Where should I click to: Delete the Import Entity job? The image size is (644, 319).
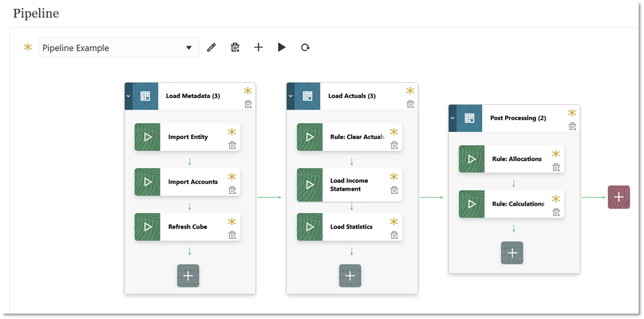pos(232,145)
